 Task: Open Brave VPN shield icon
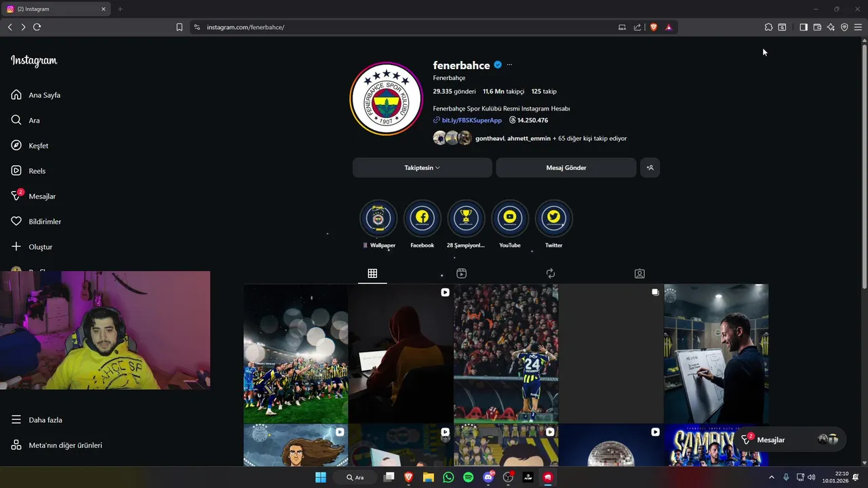pyautogui.click(x=844, y=27)
